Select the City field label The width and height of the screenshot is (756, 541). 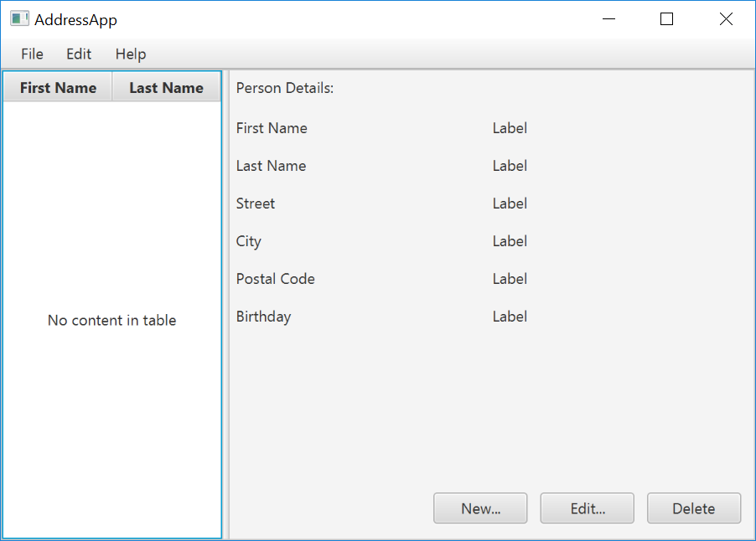(x=249, y=241)
